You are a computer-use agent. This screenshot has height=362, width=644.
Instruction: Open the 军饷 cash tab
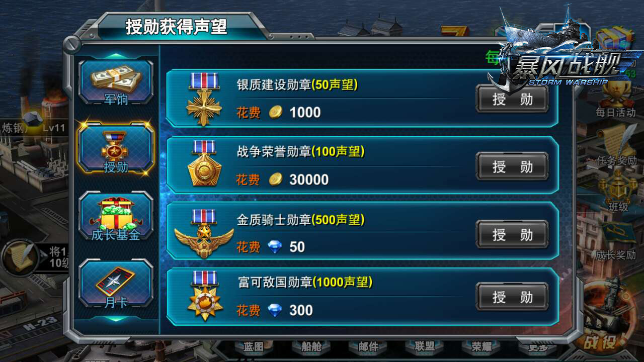coord(116,82)
